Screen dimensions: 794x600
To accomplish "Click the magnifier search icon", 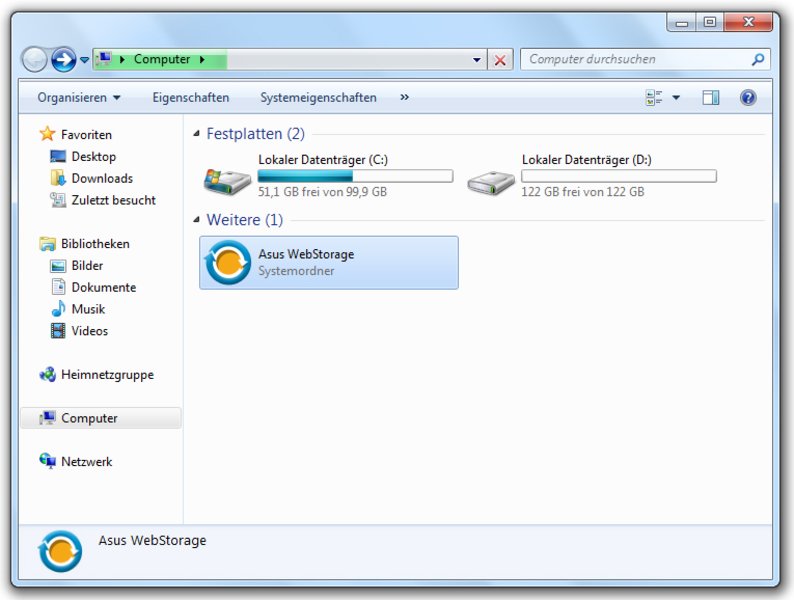I will 758,60.
